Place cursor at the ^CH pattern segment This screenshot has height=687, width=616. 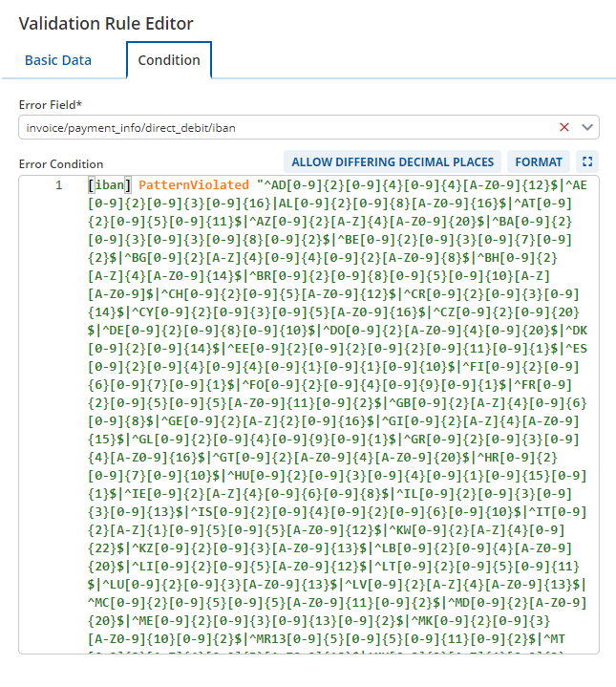(x=173, y=294)
